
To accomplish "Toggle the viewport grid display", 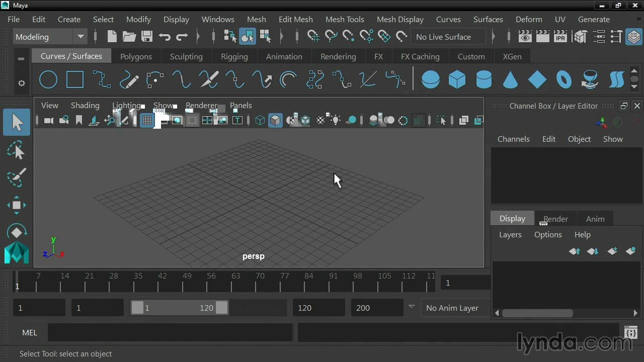I will (147, 120).
